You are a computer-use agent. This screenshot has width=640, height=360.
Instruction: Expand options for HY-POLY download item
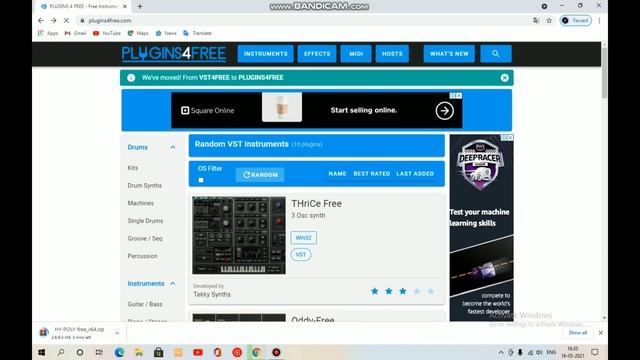[x=117, y=333]
